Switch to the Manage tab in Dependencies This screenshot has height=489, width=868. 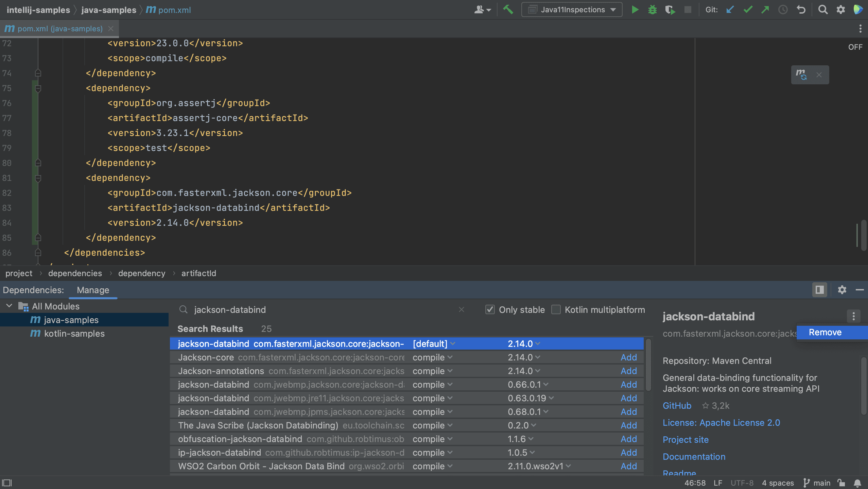[93, 290]
